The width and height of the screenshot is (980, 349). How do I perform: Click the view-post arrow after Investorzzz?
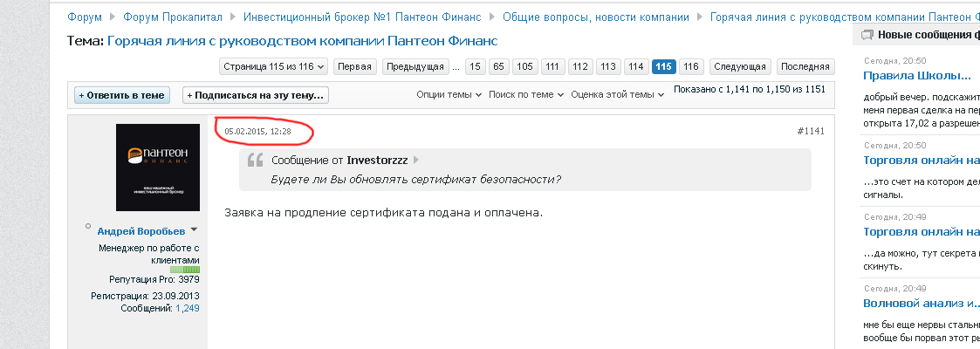coord(415,161)
